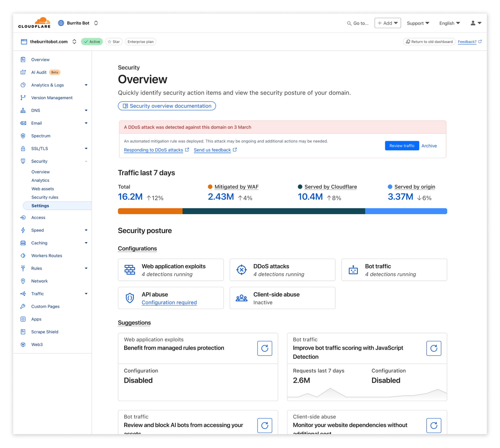Click the Scrape Shield document icon
Image resolution: width=500 pixels, height=448 pixels.
(23, 332)
